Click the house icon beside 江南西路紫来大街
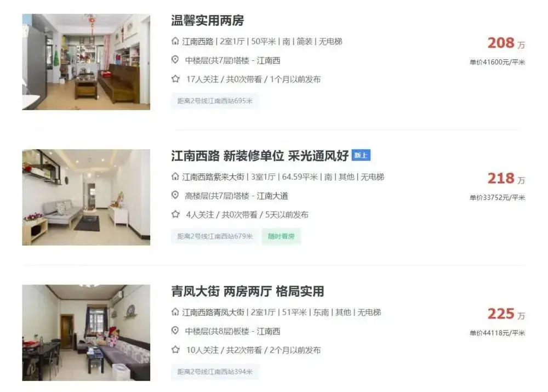548x392 pixels. 175,177
